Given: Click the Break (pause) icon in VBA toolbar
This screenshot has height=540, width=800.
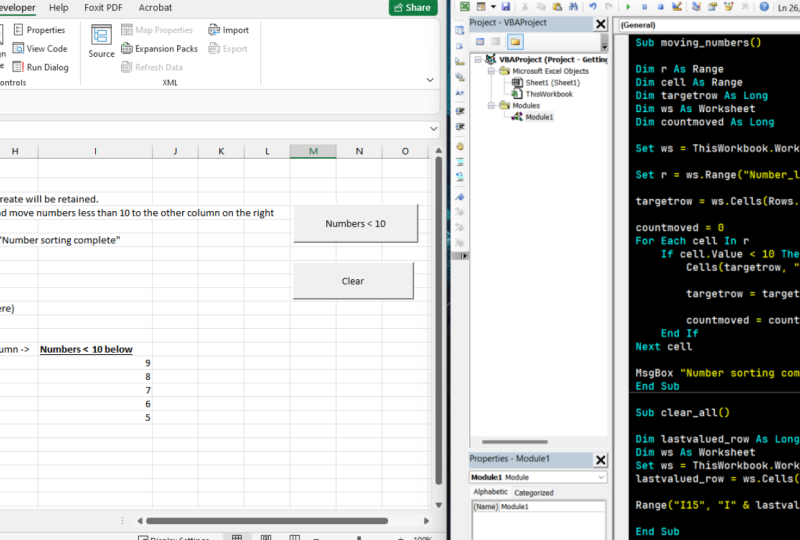Looking at the screenshot, I should coord(644,7).
